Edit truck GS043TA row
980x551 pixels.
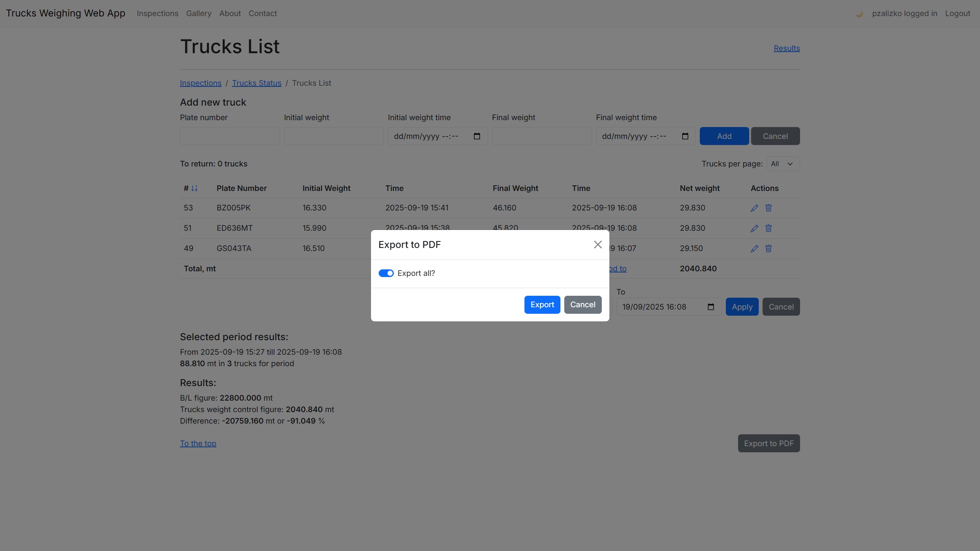754,249
